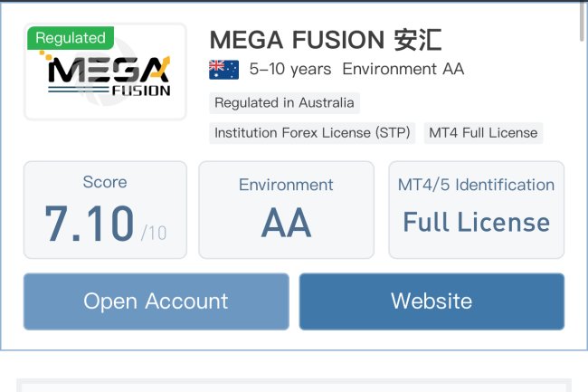Viewport: 588px width, 392px height.
Task: Click the Environment card heading
Action: point(286,185)
